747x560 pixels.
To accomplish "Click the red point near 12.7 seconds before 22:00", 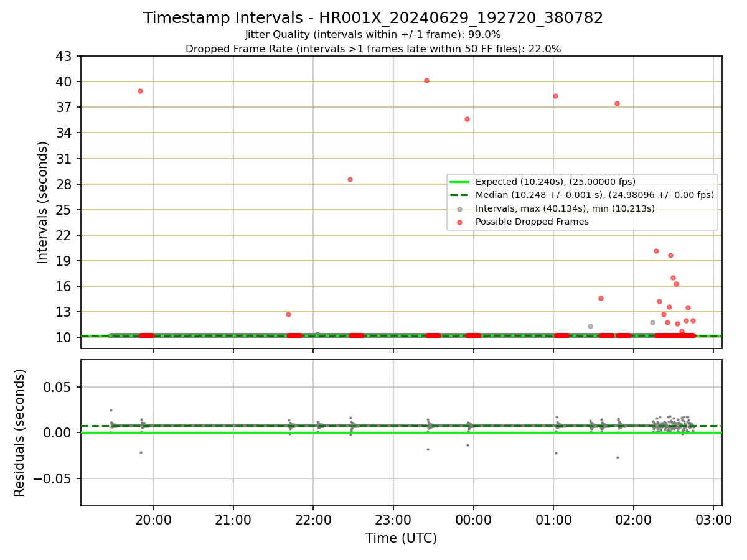I will [288, 314].
